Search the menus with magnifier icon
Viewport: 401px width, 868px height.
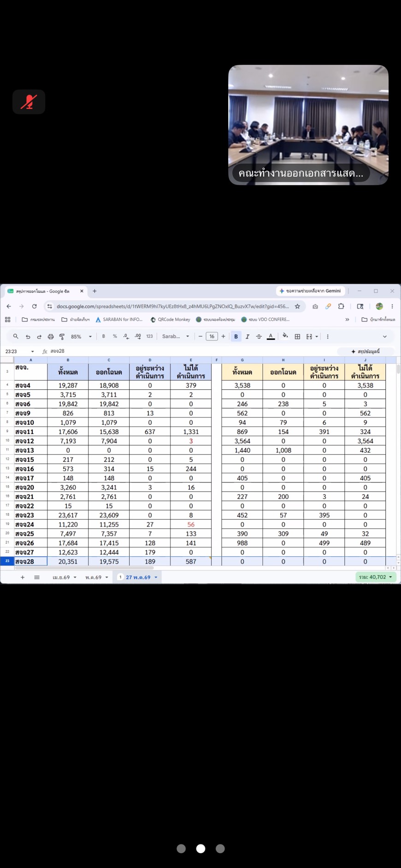point(16,337)
